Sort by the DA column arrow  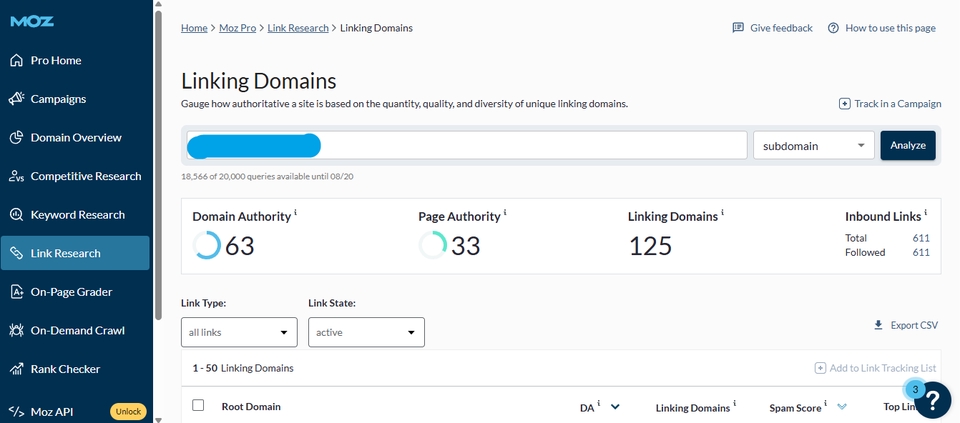coord(615,406)
